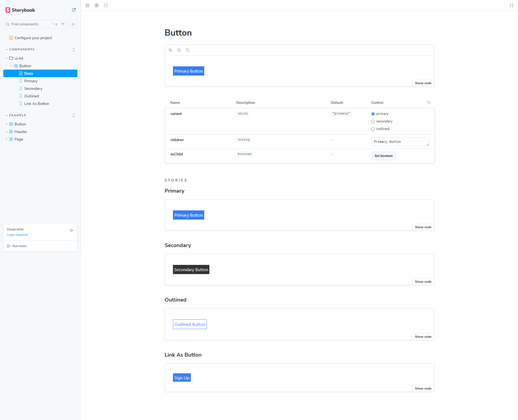Screen dimensions: 518x420
Task: Toggle the preview background in the toolbar
Action: tap(87, 5)
